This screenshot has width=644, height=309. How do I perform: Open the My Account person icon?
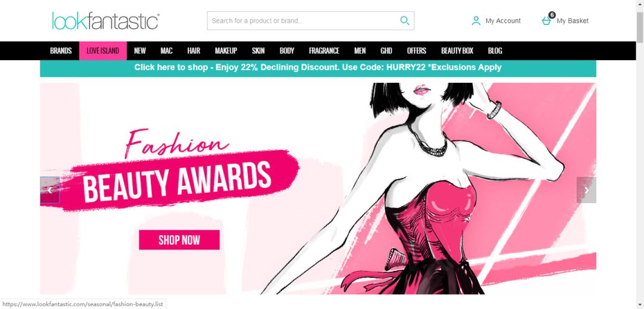pyautogui.click(x=476, y=21)
